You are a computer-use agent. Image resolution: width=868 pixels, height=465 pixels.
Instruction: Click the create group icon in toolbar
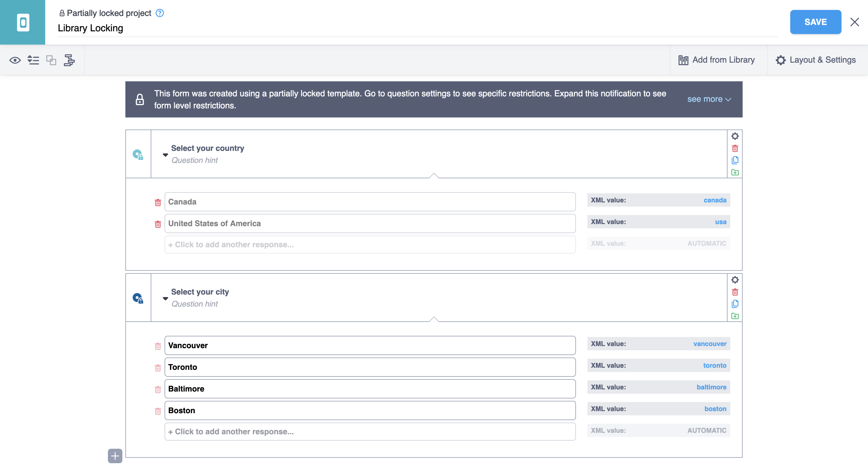pos(51,60)
